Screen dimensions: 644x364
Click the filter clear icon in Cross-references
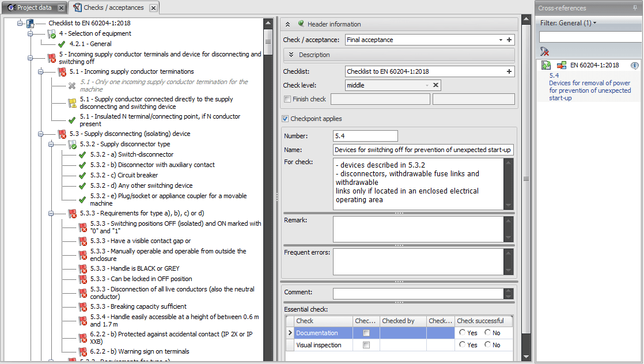point(544,51)
